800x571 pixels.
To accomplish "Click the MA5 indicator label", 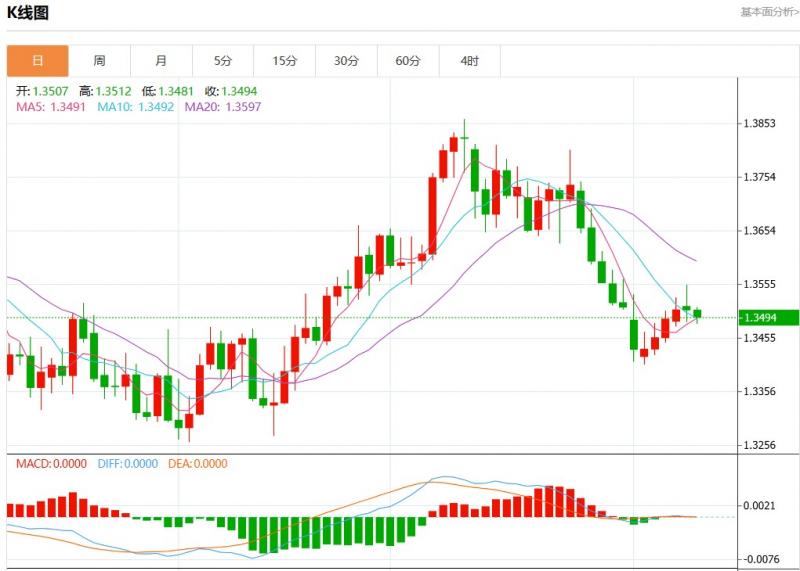I will [x=52, y=106].
